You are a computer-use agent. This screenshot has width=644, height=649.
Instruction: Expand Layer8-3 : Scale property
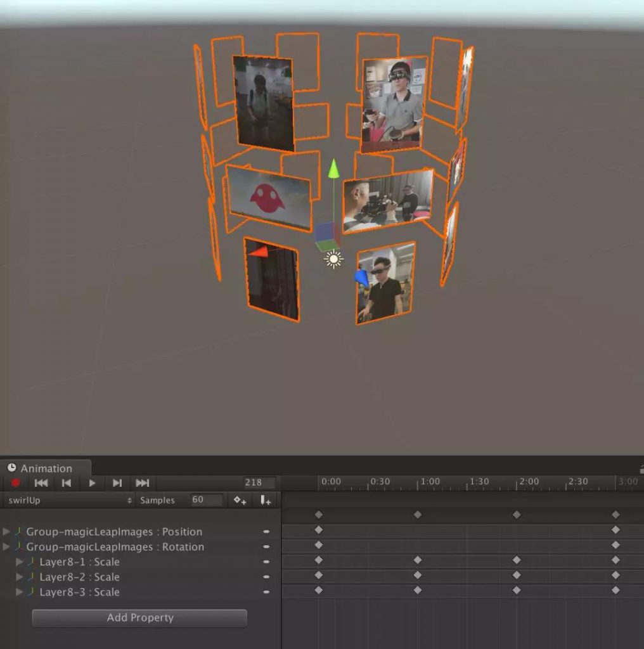pyautogui.click(x=19, y=592)
